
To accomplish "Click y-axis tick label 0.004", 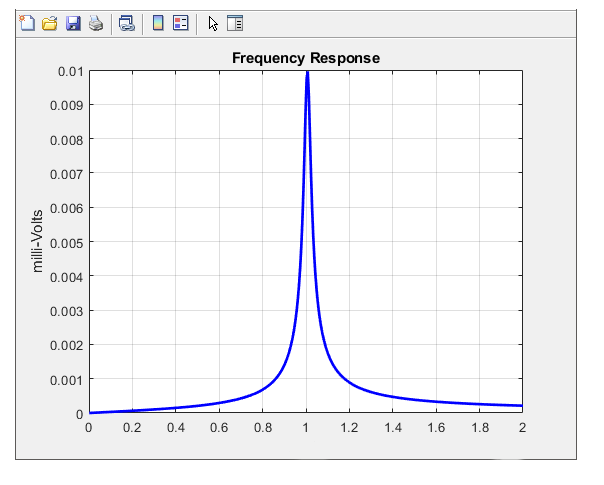I will point(67,277).
